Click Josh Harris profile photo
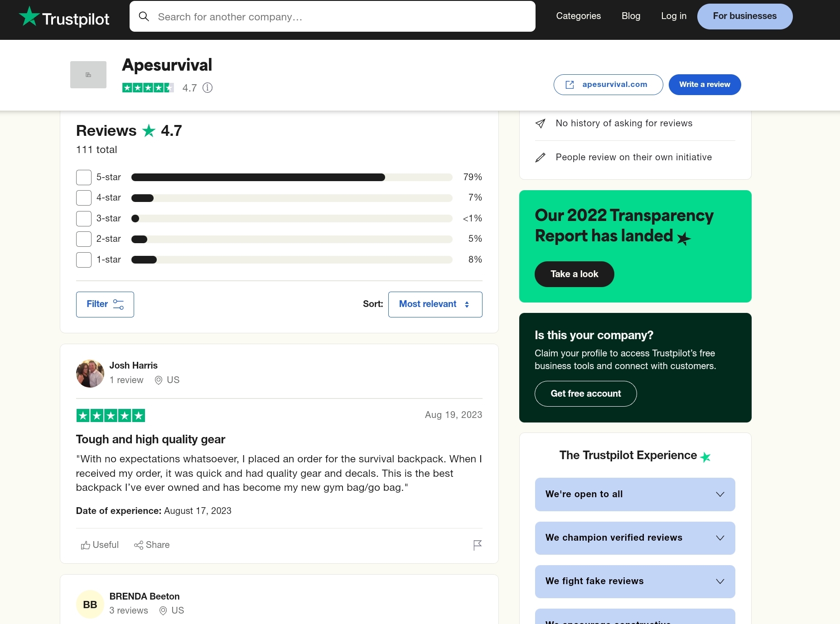The image size is (840, 624). click(90, 374)
